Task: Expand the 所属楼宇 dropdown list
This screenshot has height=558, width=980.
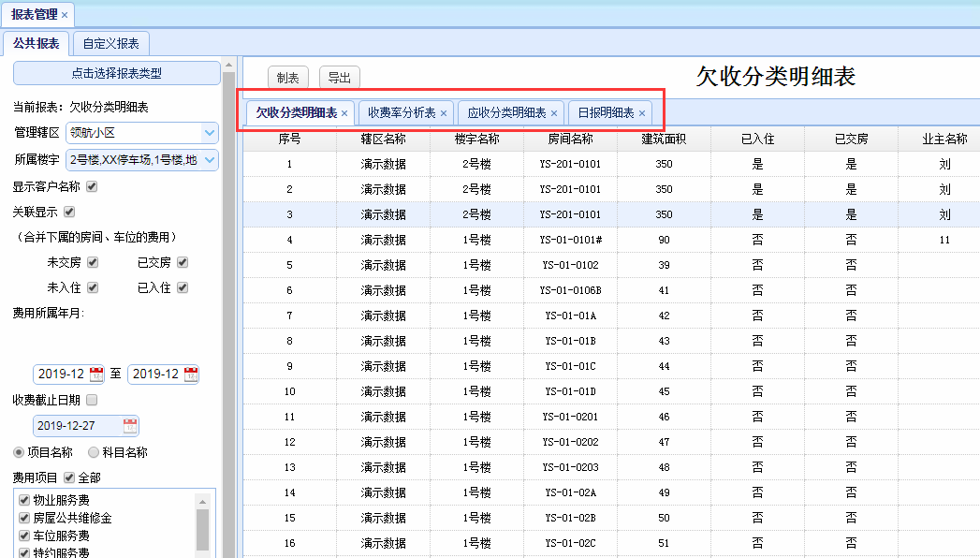Action: click(x=210, y=160)
